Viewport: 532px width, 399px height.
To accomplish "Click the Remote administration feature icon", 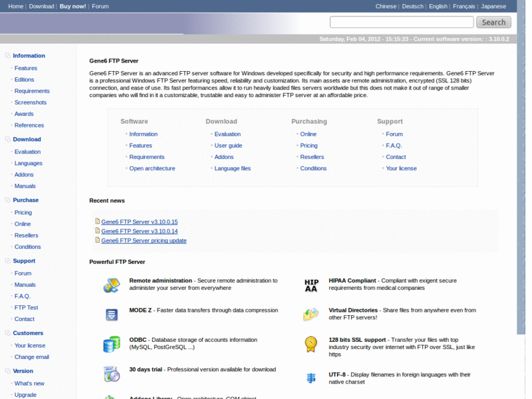I will [x=112, y=285].
